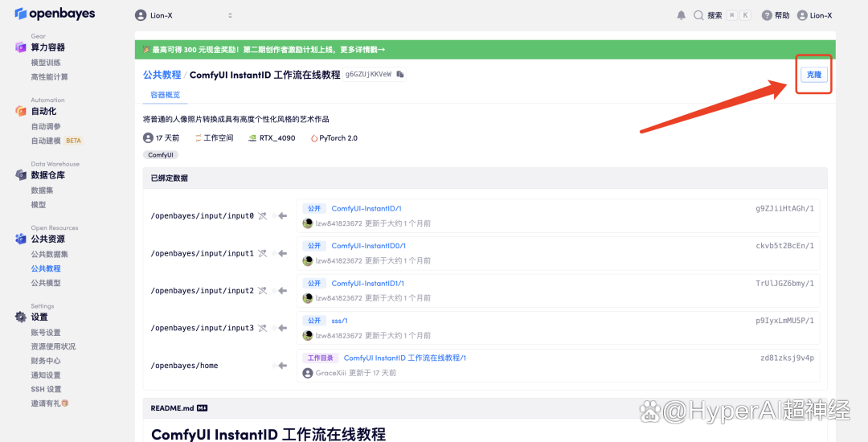Click the ComfyUI tag chip
868x442 pixels.
[x=161, y=155]
